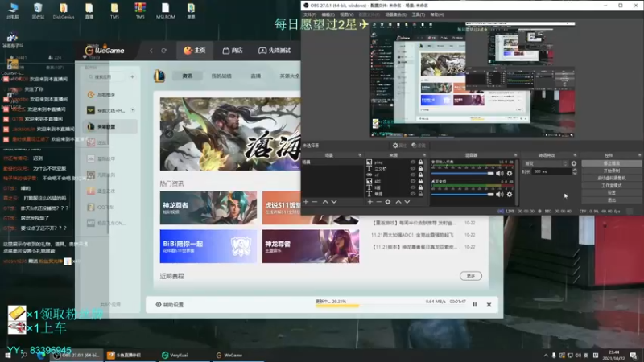Click 停止推流 button in OBS controls
644x362 pixels.
612,163
